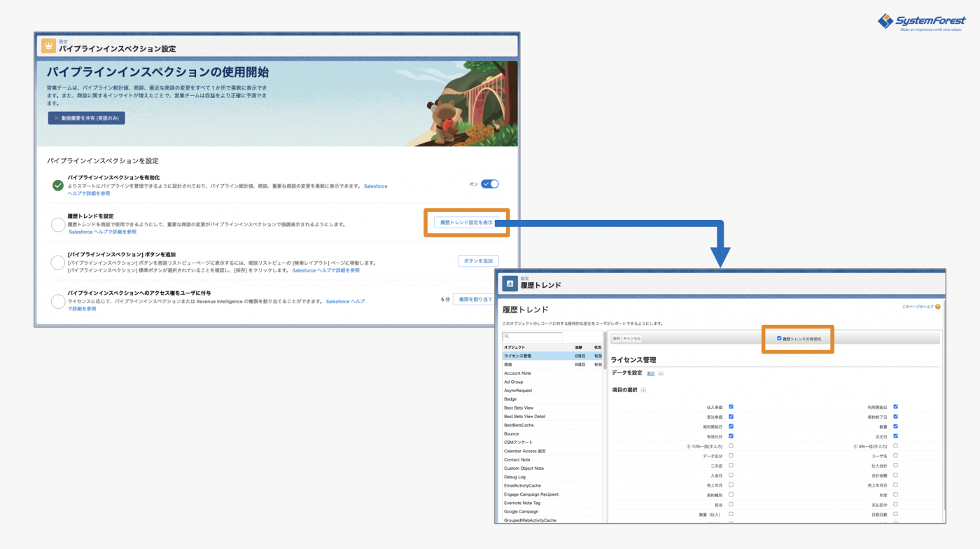Viewport: 980px width, 549px height.
Task: Click キャンセル button in 履歴トレンド
Action: (x=632, y=338)
